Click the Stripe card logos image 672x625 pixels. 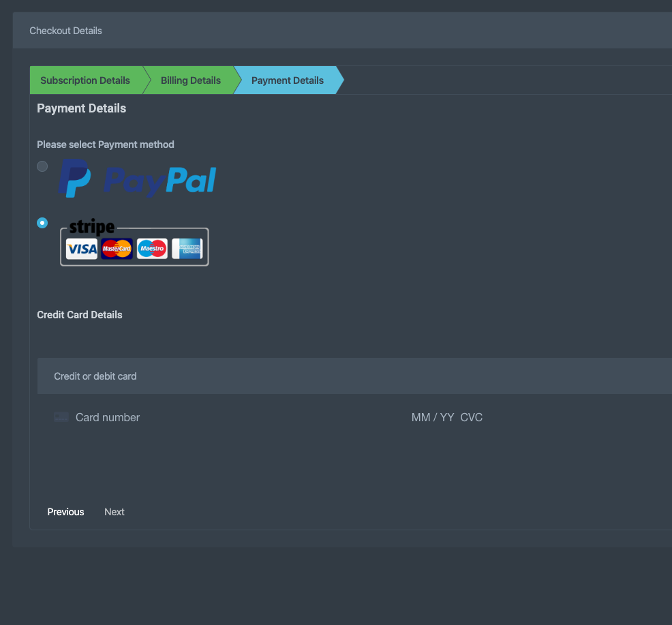134,242
